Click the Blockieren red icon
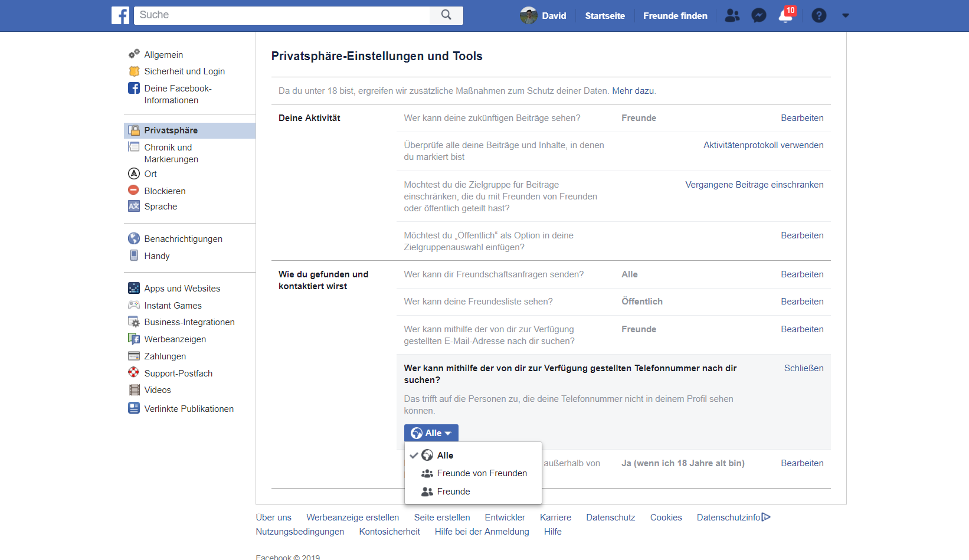969x560 pixels. coord(134,190)
